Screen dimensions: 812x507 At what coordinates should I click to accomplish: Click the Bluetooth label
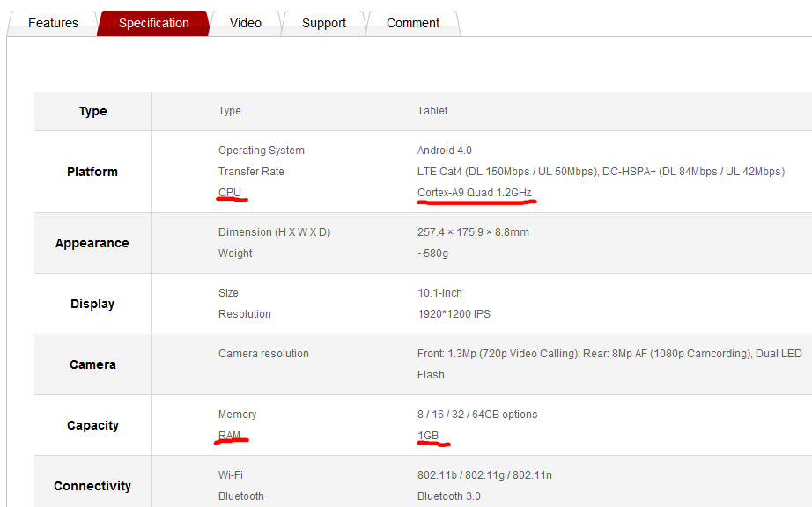(240, 496)
